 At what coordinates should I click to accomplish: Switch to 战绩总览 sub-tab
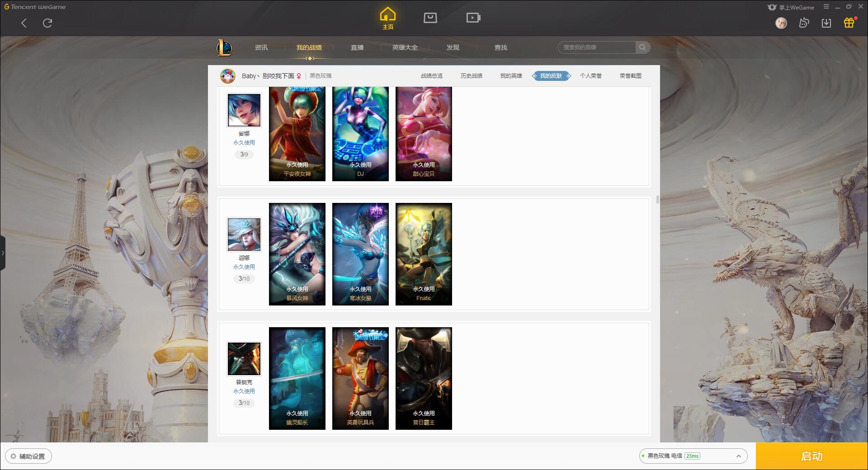(x=432, y=76)
